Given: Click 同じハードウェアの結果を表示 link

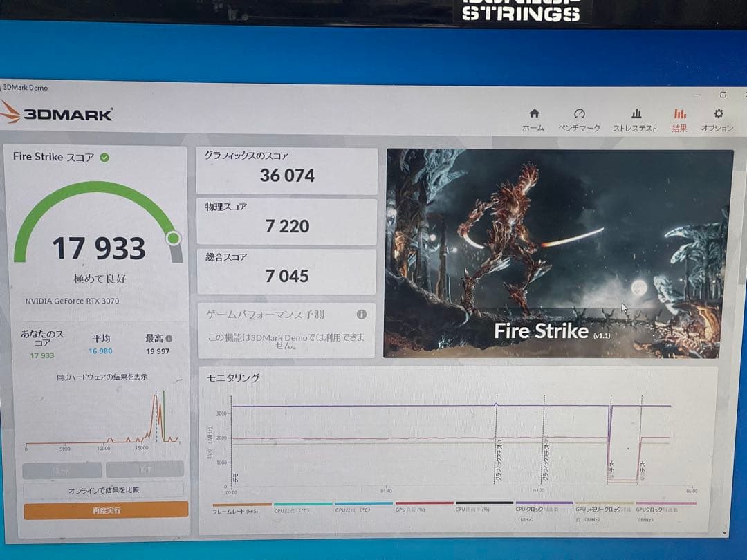Looking at the screenshot, I should click(102, 377).
